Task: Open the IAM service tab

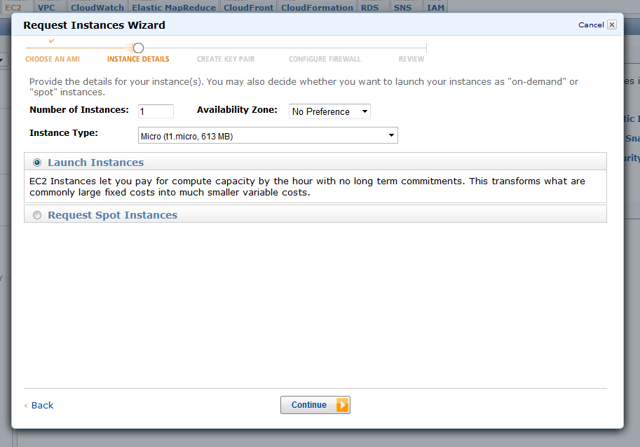Action: [436, 7]
